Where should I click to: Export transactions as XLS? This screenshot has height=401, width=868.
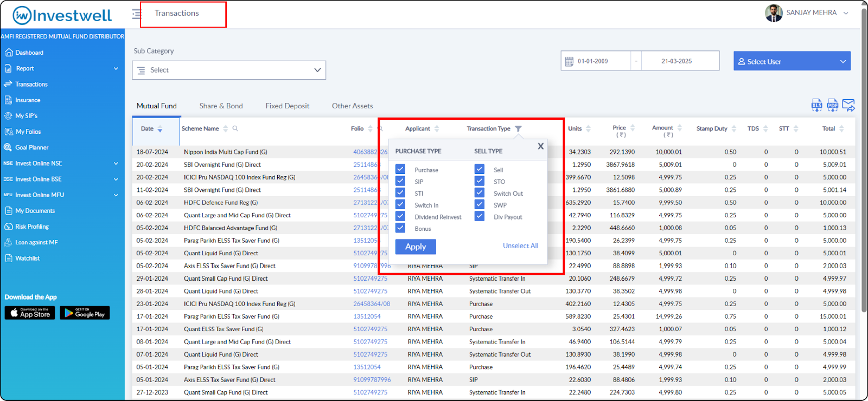(816, 105)
